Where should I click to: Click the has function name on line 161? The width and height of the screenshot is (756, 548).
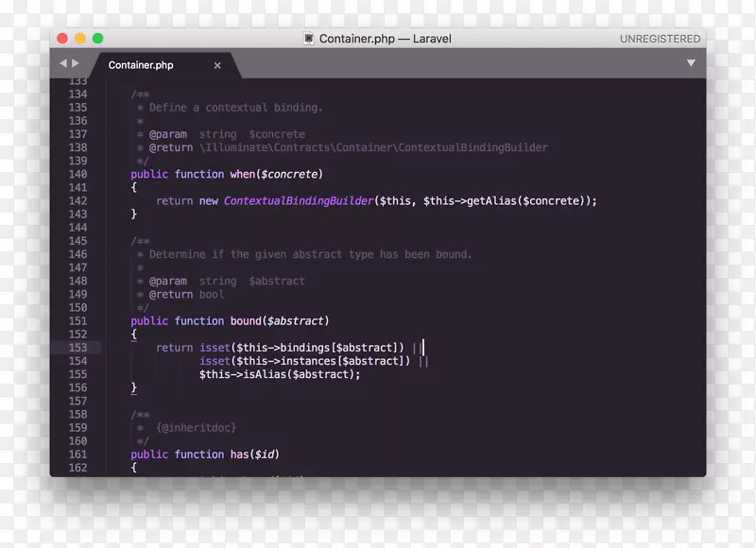[x=239, y=454]
